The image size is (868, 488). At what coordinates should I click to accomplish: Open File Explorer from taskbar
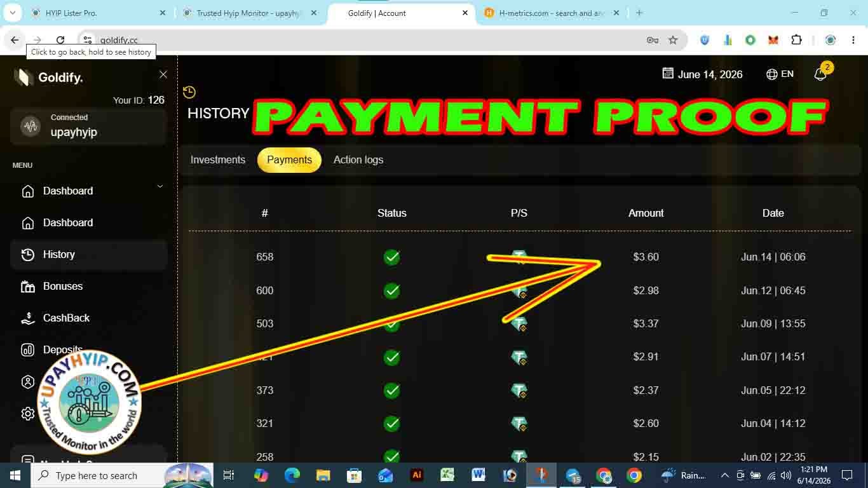[x=323, y=475]
